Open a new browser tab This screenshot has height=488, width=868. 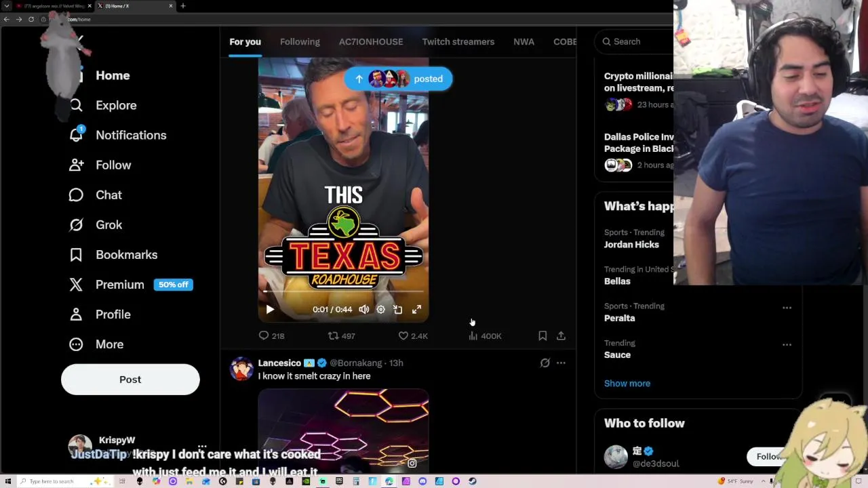point(183,6)
